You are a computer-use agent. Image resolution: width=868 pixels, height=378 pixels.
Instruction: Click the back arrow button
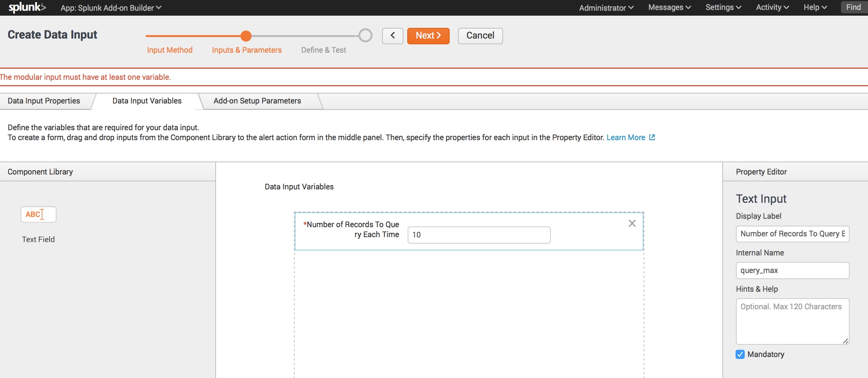[392, 36]
